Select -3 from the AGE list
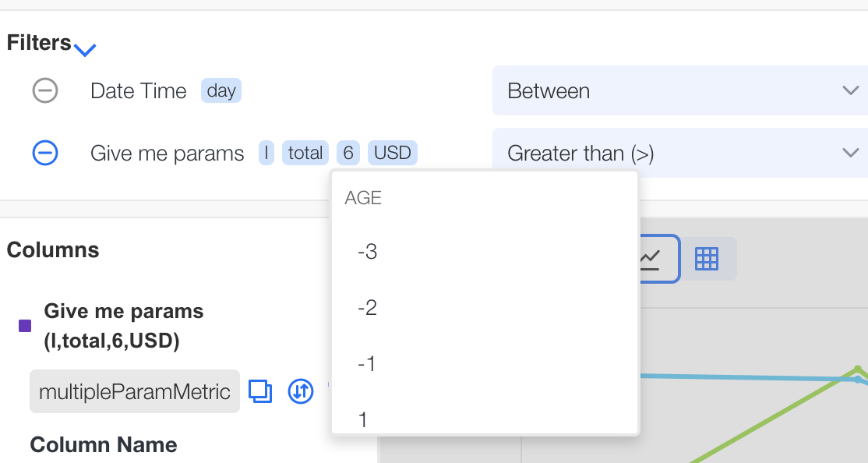Image resolution: width=868 pixels, height=463 pixels. (485, 252)
